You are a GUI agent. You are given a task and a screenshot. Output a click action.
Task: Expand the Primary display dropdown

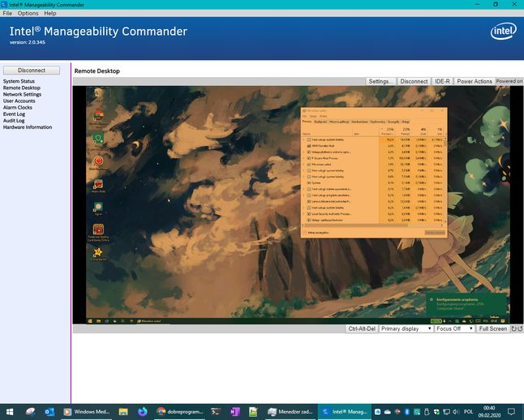[406, 328]
